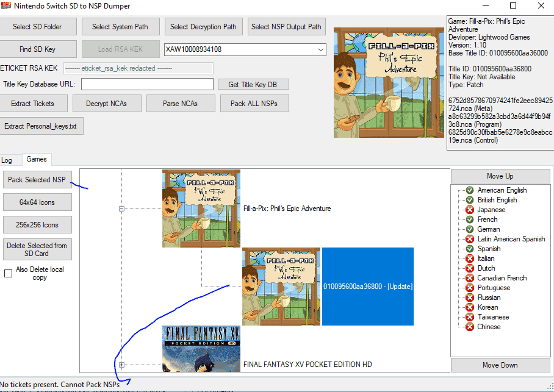Click the Pack Selected NSP button
Viewport: 554px width, 392px height.
(x=37, y=180)
